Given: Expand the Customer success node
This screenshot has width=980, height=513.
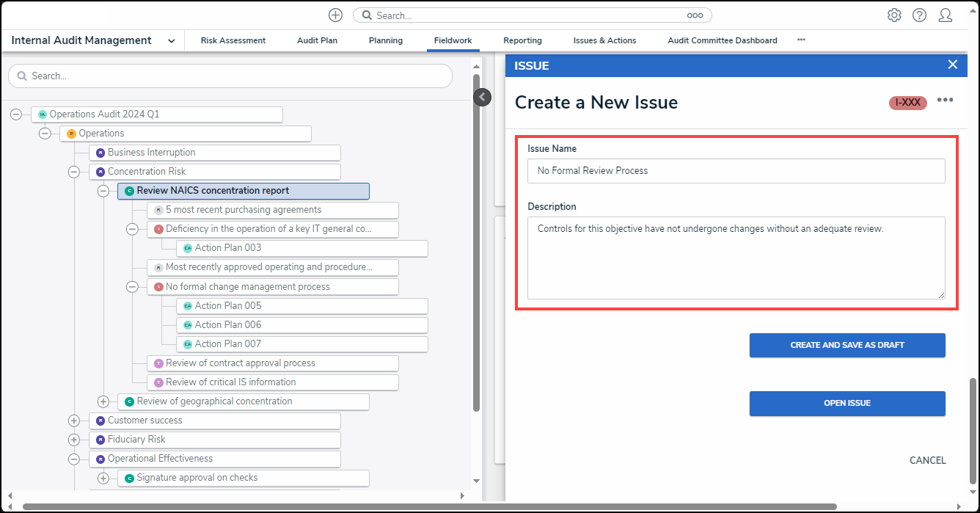Looking at the screenshot, I should click(x=74, y=421).
